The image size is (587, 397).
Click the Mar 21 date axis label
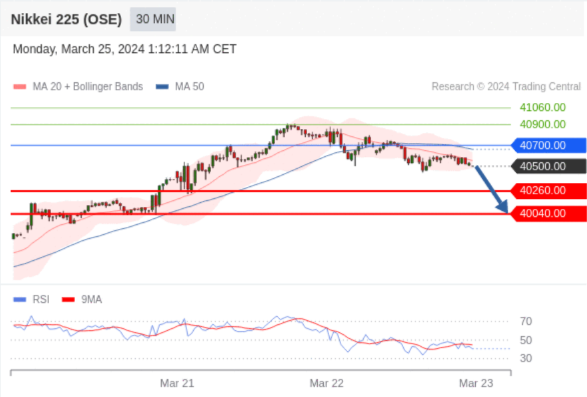177,383
